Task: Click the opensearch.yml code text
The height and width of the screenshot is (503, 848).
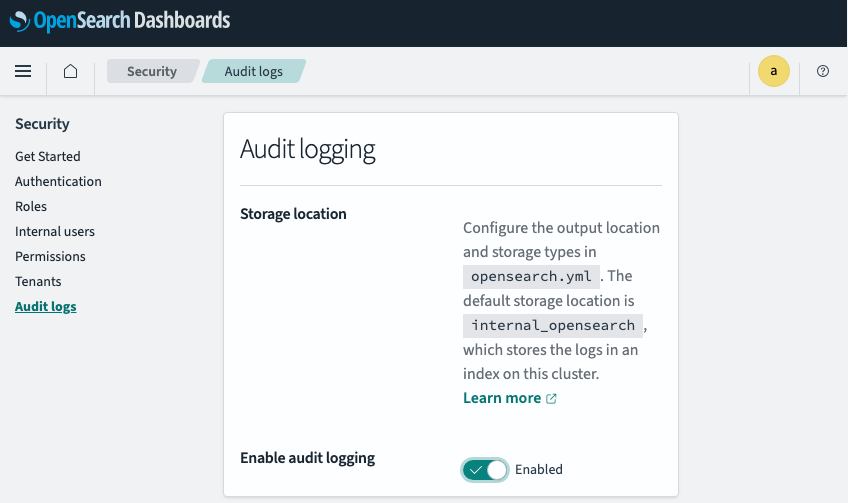Action: pos(531,276)
